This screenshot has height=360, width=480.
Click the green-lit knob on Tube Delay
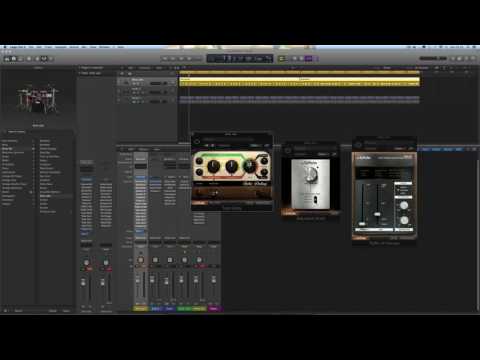(249, 166)
